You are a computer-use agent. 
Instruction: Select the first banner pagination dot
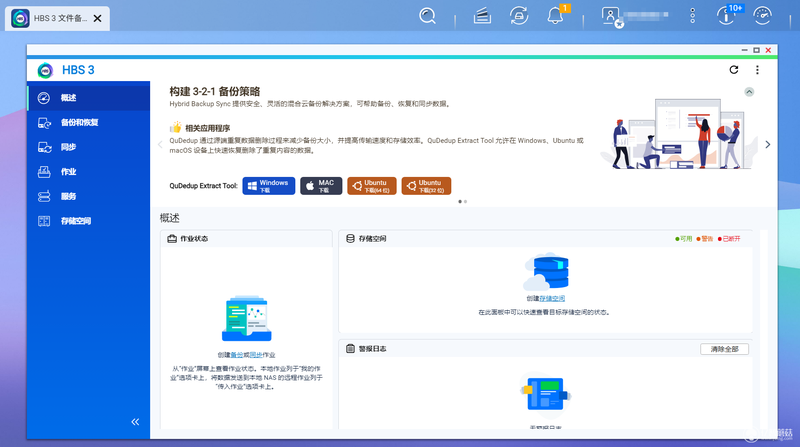tap(460, 202)
